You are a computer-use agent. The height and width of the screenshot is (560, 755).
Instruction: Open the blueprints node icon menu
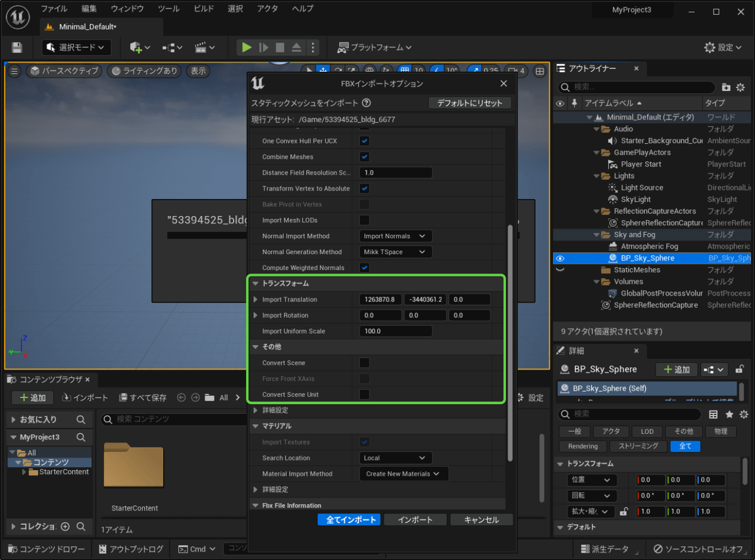172,47
